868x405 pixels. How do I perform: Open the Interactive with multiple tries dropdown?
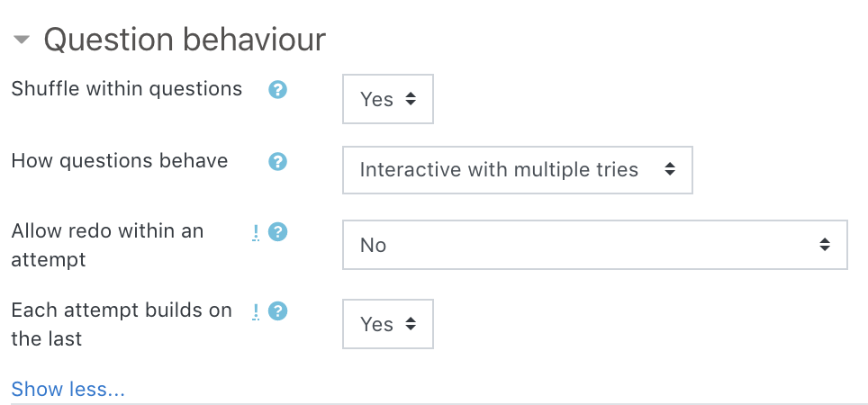tap(517, 169)
